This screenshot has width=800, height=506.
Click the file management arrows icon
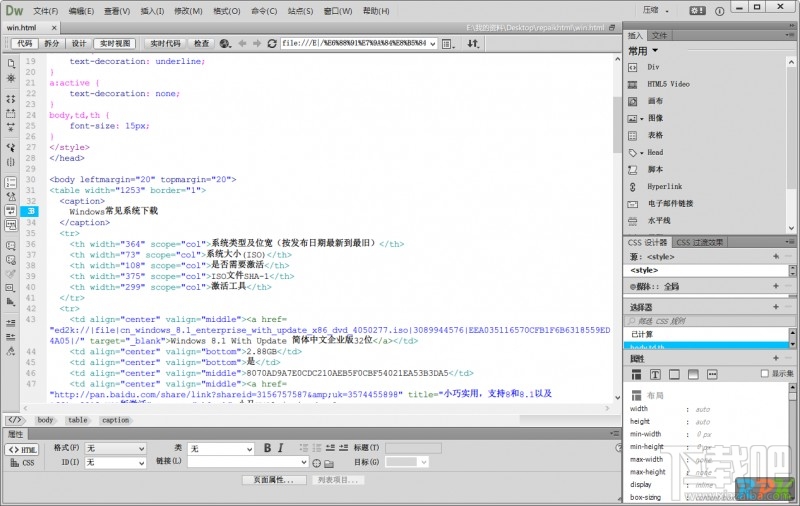pyautogui.click(x=473, y=44)
